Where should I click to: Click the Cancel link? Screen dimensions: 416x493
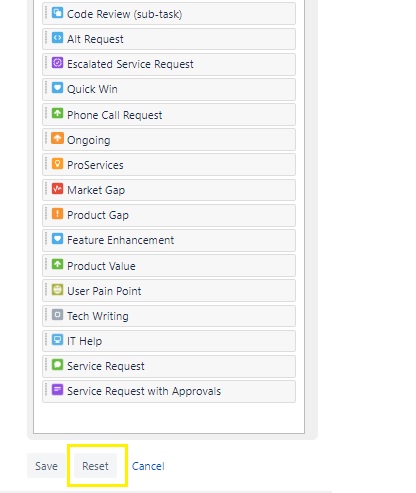[x=148, y=466]
